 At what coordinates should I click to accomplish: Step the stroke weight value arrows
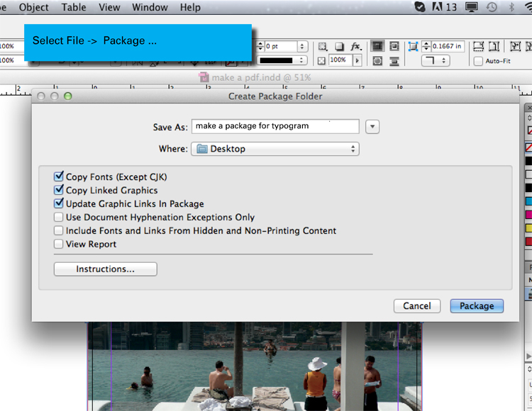[260, 47]
